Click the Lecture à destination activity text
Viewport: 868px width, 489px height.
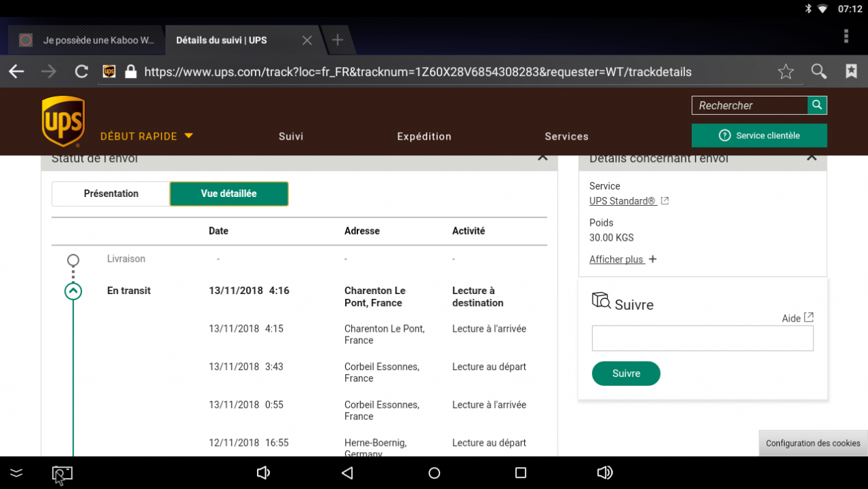478,297
